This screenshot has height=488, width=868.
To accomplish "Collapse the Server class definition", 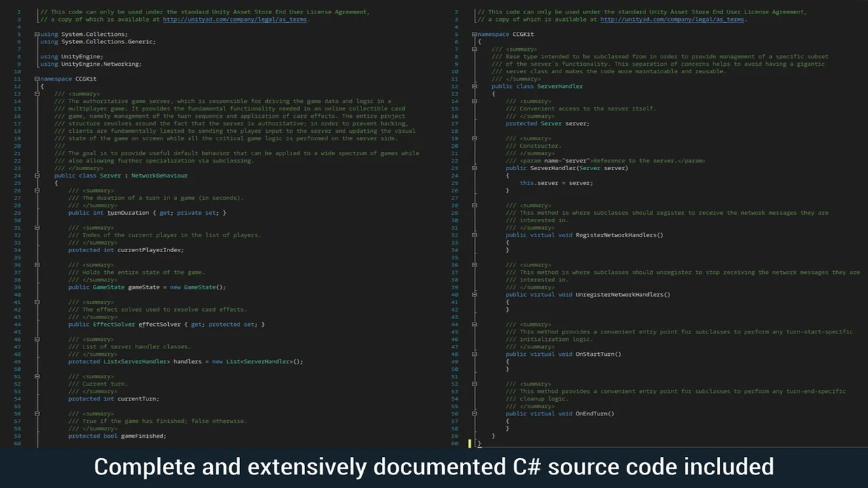I will 37,176.
